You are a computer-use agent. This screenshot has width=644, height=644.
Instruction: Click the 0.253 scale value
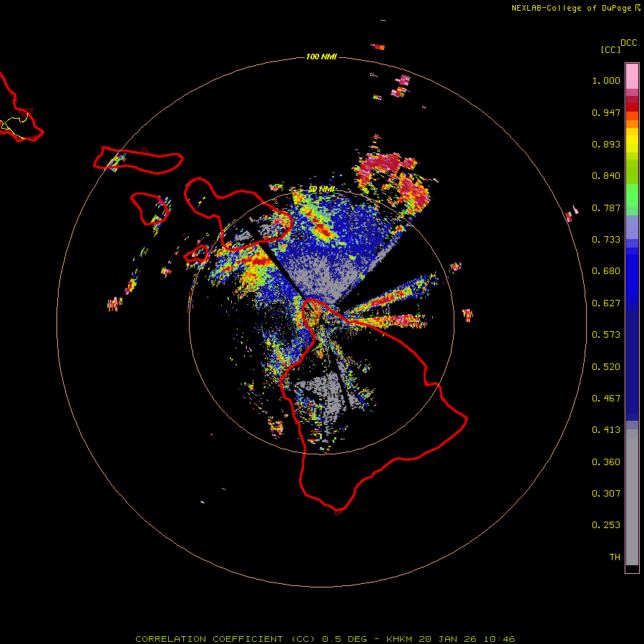click(x=606, y=525)
